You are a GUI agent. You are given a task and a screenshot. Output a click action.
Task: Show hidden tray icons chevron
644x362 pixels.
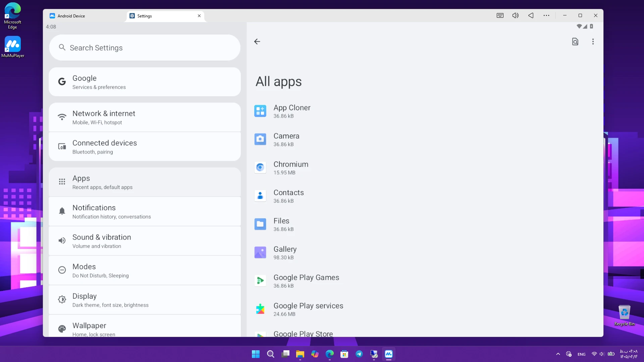click(558, 354)
